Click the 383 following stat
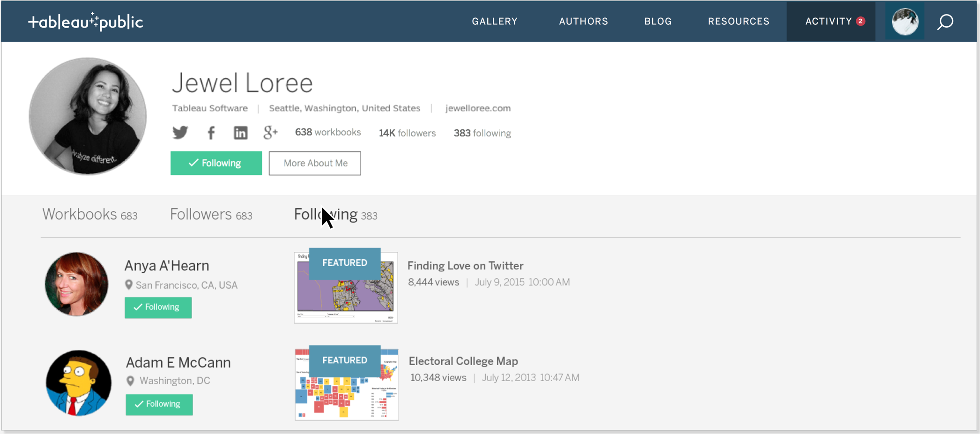 pos(482,133)
